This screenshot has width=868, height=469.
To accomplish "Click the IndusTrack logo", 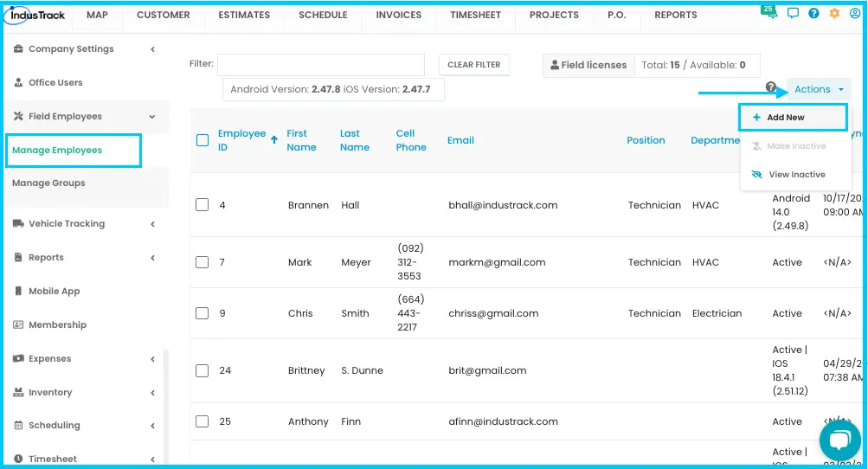I will (x=36, y=15).
